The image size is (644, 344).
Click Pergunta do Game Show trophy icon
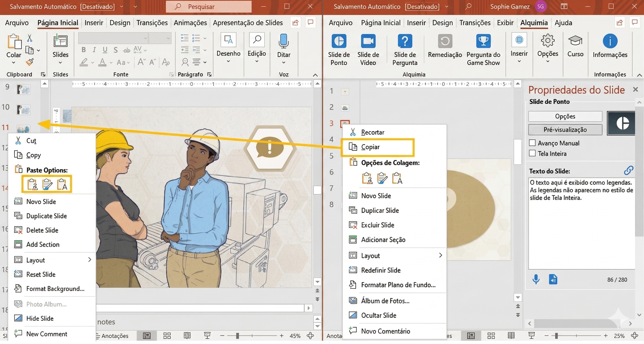point(483,41)
